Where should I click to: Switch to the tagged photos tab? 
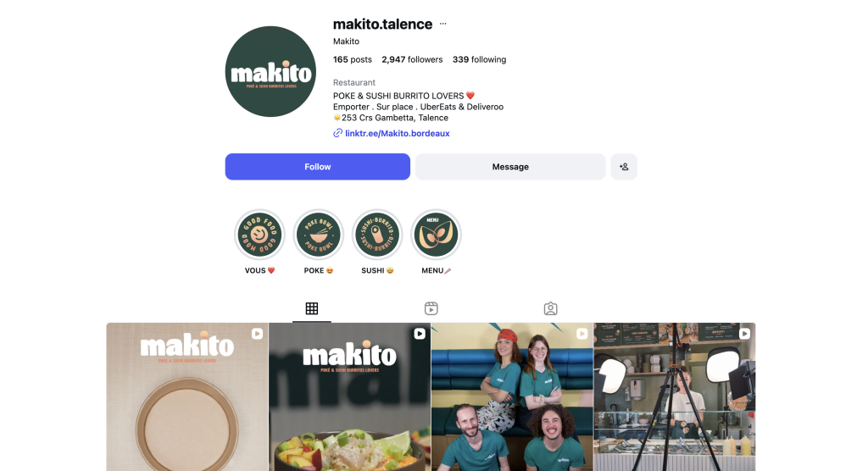point(550,308)
